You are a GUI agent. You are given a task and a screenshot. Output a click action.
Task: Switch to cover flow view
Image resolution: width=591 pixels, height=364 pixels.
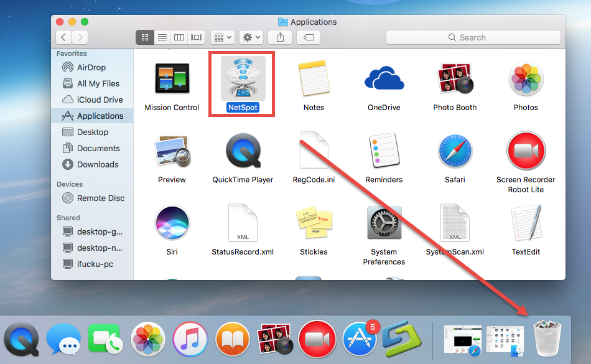[x=196, y=37]
